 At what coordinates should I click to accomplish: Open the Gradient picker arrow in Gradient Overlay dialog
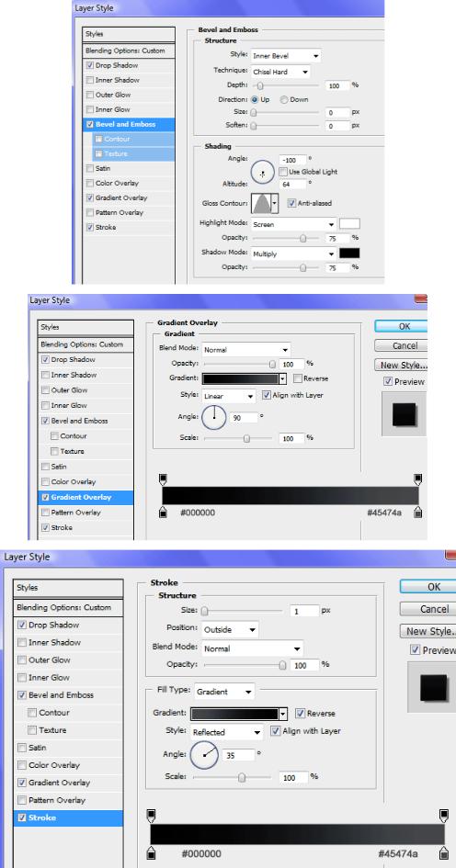coord(282,378)
